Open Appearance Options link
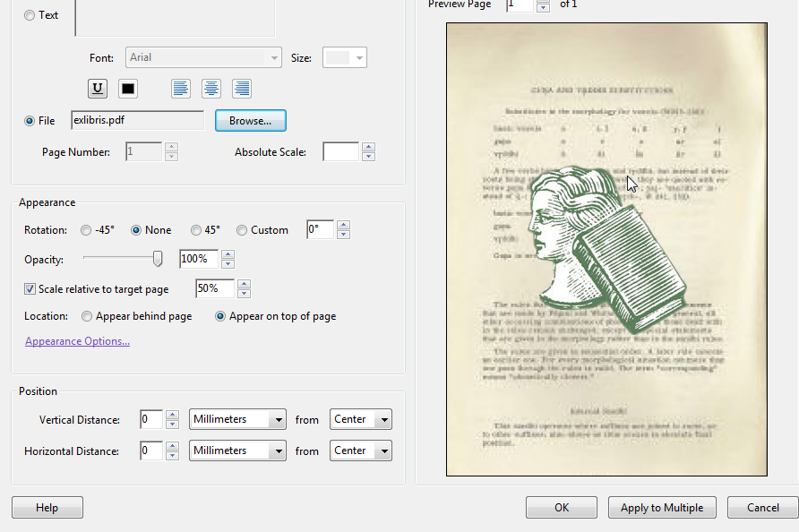The height and width of the screenshot is (532, 799). point(77,341)
